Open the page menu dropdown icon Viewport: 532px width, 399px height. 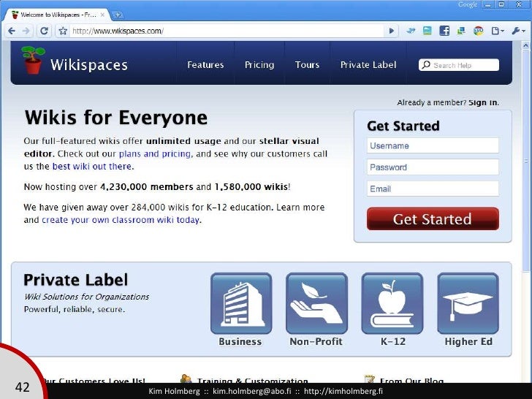click(x=498, y=31)
